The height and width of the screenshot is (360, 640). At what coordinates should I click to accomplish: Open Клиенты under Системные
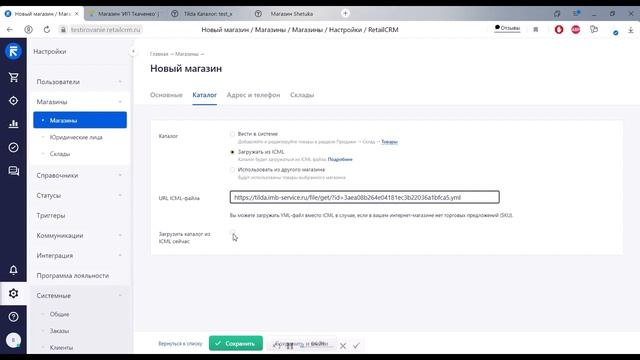click(x=61, y=348)
